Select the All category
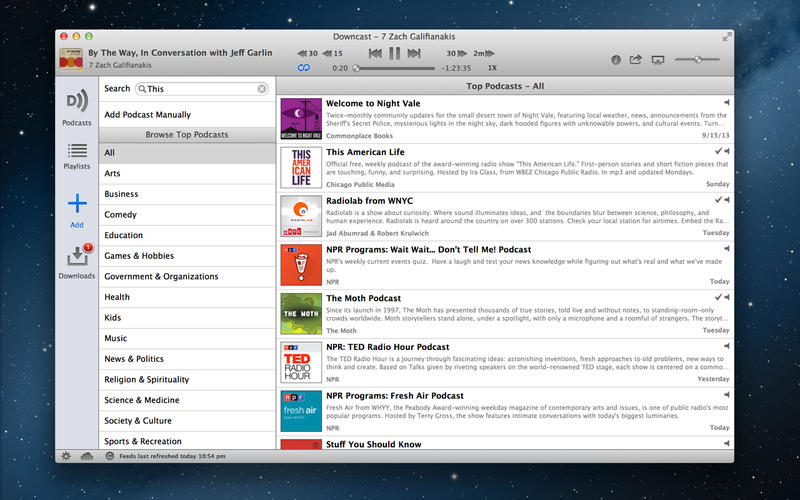Image resolution: width=800 pixels, height=500 pixels. (x=187, y=153)
